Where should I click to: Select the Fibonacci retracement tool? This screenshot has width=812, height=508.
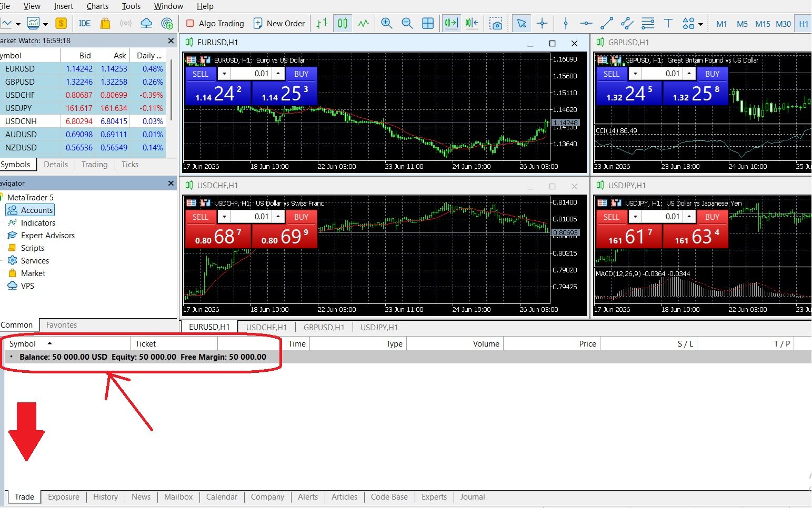point(648,23)
